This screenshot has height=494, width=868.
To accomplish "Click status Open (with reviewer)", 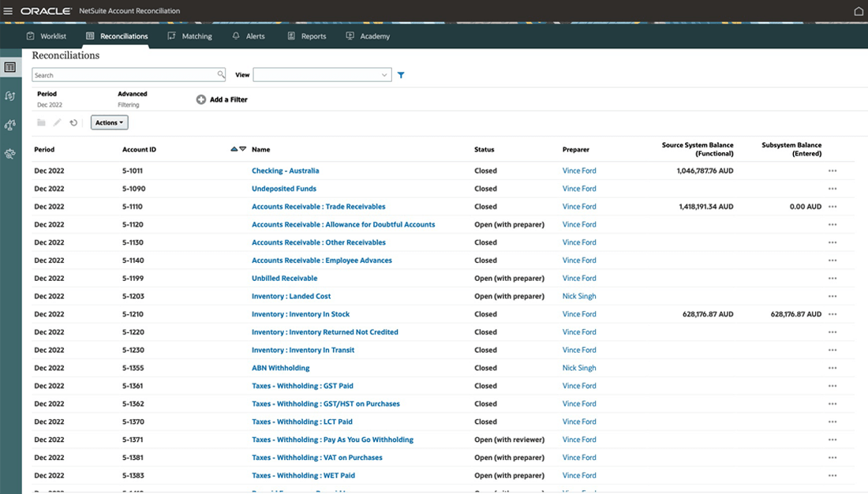I will [509, 440].
